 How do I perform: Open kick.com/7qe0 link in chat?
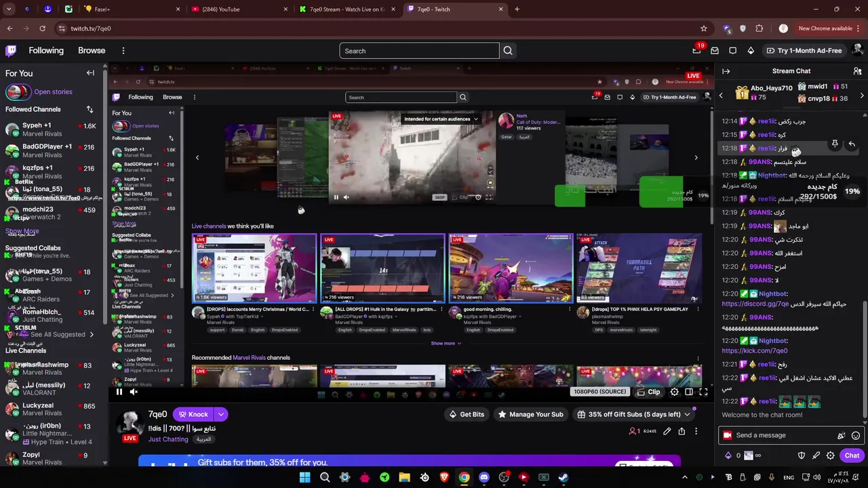pos(754,351)
